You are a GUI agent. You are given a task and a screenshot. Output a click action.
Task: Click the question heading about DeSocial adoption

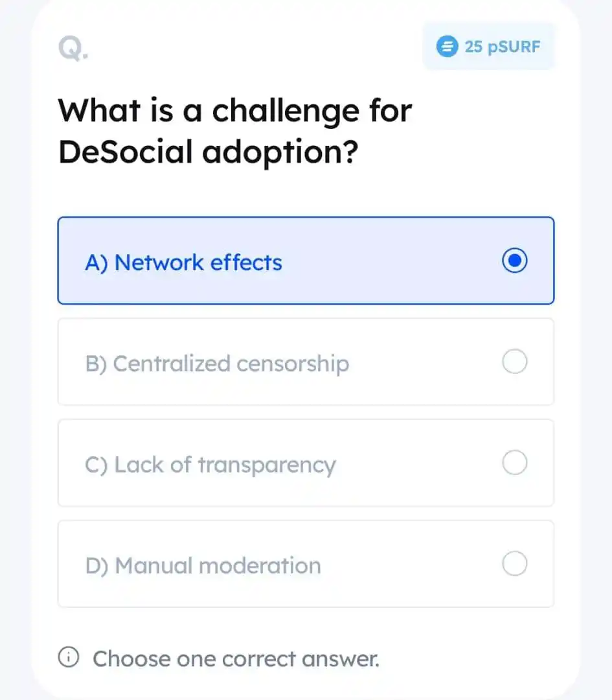point(235,131)
